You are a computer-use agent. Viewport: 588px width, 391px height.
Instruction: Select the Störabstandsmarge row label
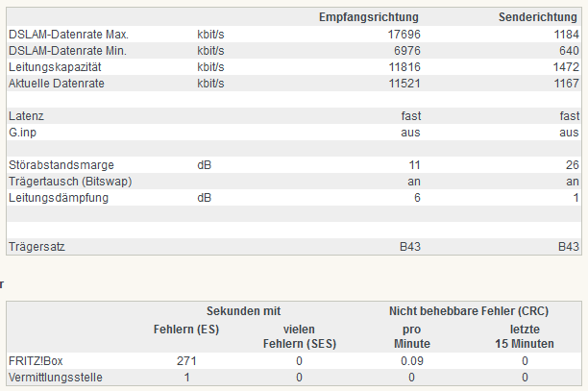point(61,165)
